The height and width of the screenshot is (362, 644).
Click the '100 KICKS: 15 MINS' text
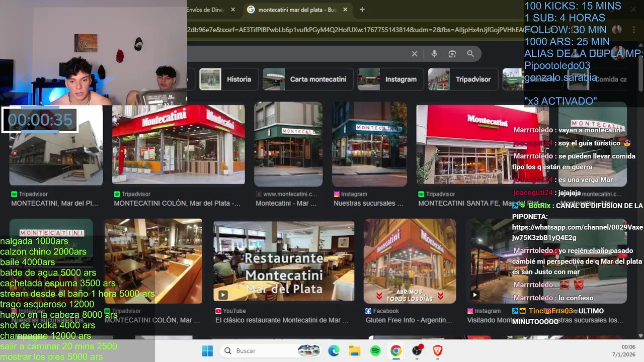(x=573, y=7)
